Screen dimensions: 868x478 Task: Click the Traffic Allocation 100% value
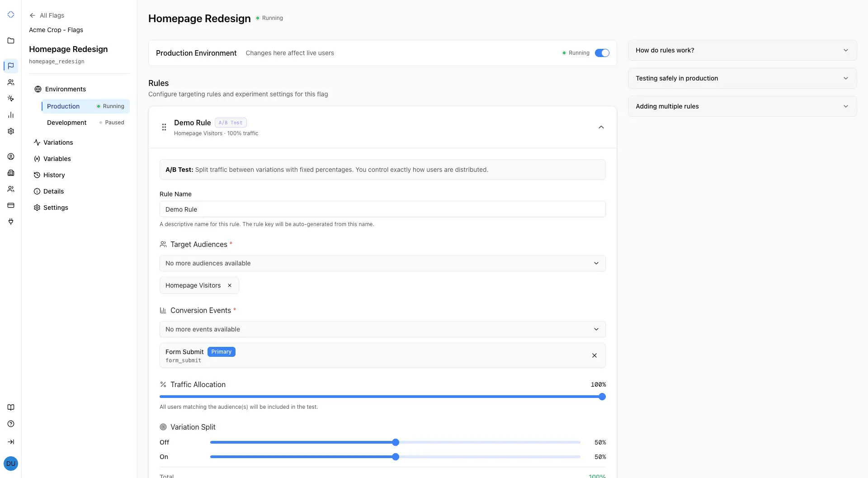(598, 384)
